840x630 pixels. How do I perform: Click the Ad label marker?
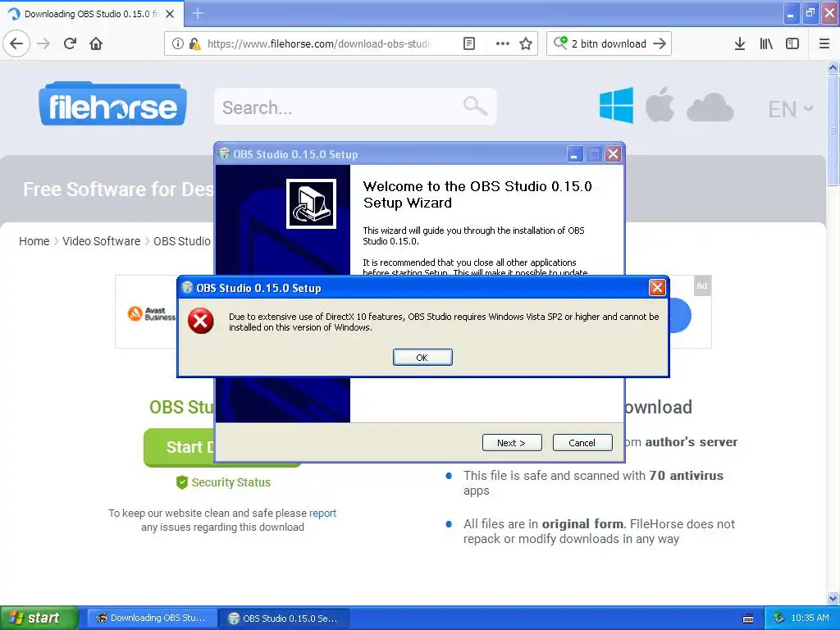tap(702, 285)
